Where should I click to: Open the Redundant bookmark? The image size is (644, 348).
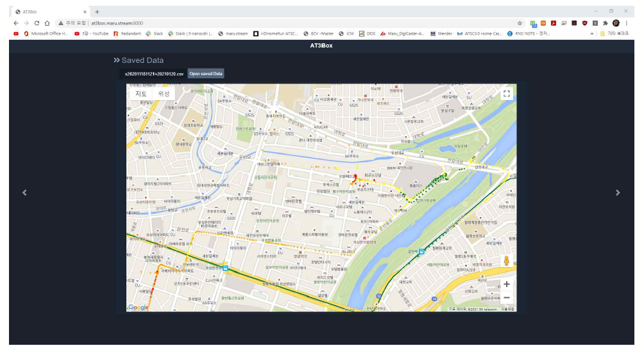point(127,34)
